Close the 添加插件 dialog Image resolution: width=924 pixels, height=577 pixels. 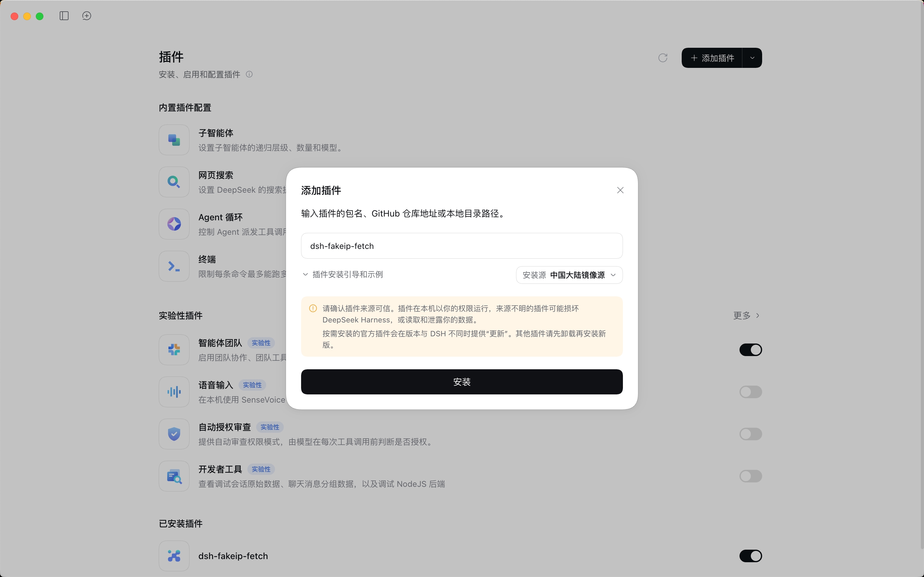pyautogui.click(x=620, y=190)
